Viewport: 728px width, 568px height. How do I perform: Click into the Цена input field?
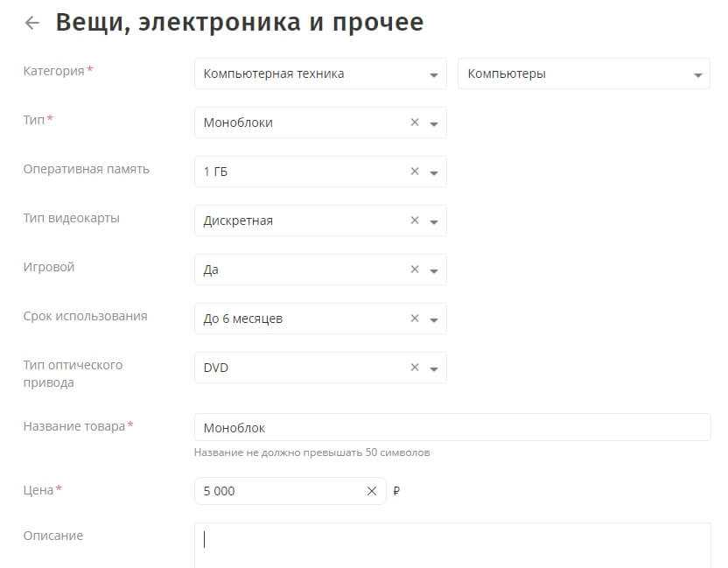[280, 492]
